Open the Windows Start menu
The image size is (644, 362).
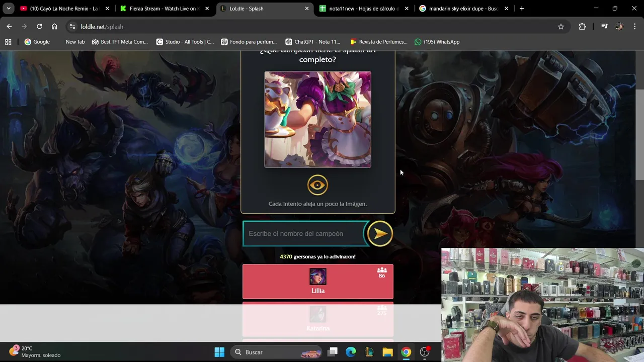(x=219, y=352)
